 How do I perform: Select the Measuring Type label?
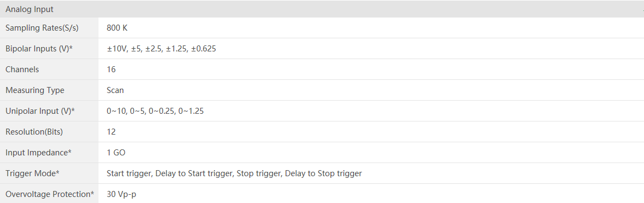coord(35,90)
